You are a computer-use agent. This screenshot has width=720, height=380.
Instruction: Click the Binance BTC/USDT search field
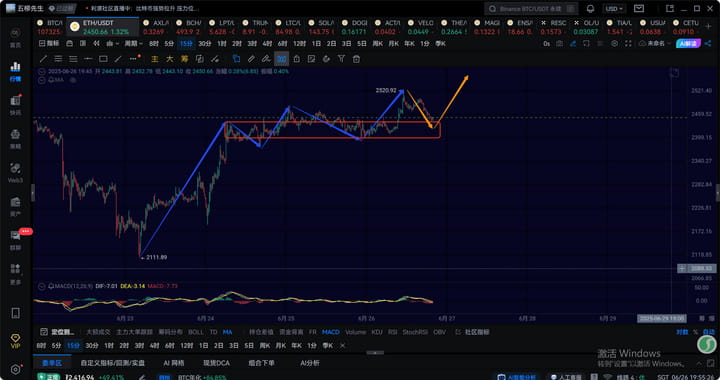click(x=531, y=9)
